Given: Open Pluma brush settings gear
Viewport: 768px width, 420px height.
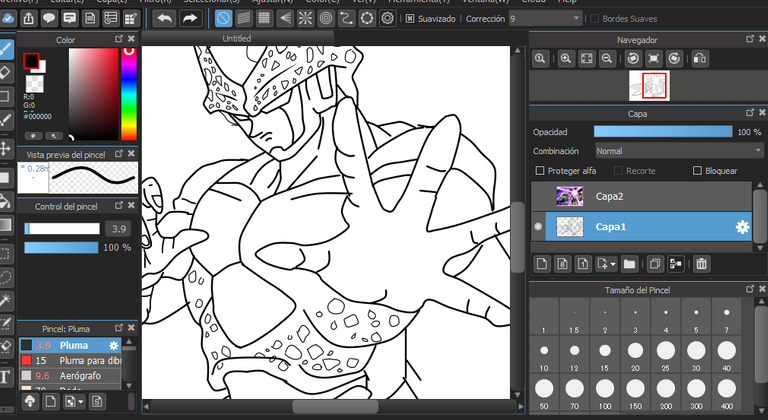Looking at the screenshot, I should [x=114, y=346].
